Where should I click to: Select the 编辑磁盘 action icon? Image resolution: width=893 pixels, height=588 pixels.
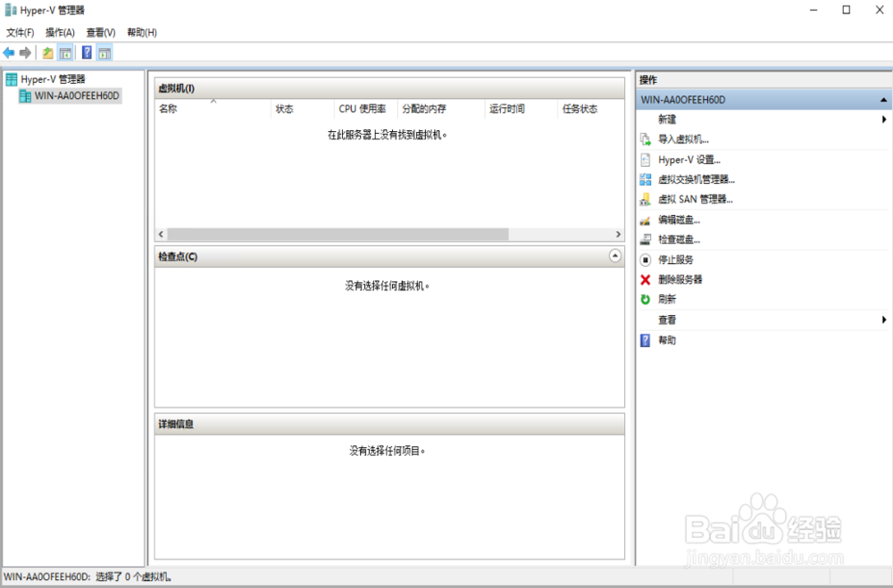click(646, 219)
